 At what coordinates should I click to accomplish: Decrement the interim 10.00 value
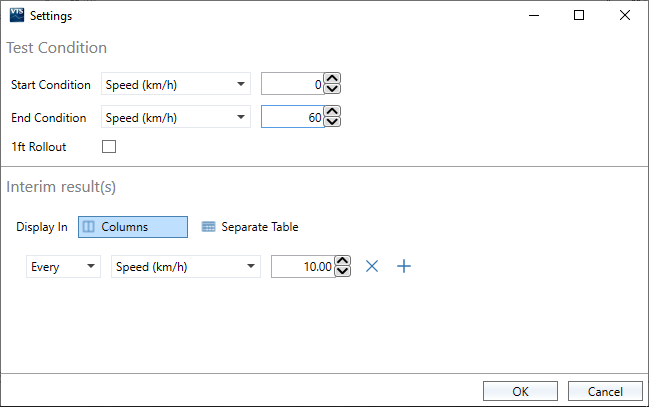pyautogui.click(x=343, y=273)
